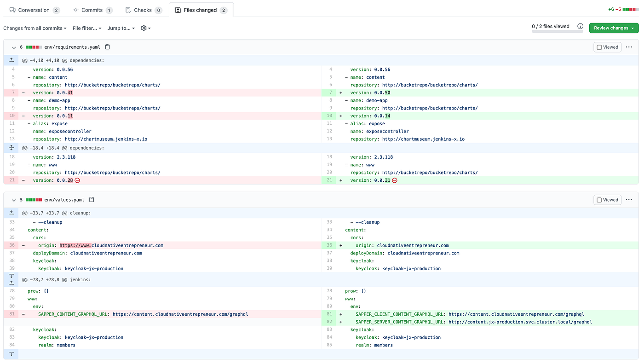Click added 'origin: cloudnativeentrepreneur.com' line
This screenshot has height=364, width=644.
point(480,245)
